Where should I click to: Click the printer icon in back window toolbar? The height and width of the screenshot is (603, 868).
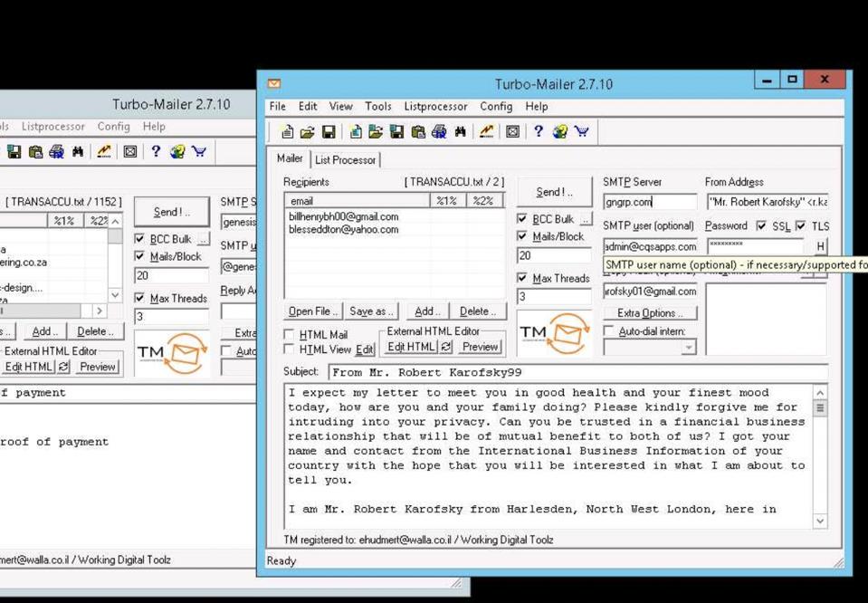pos(56,152)
